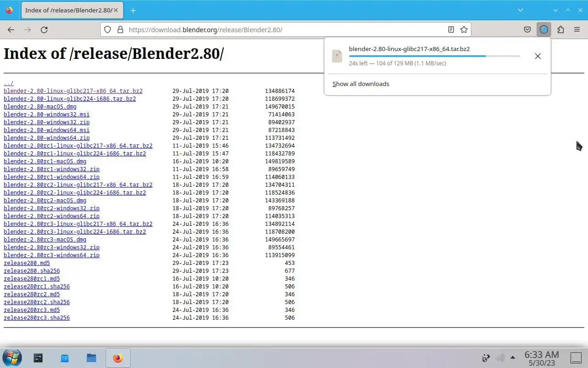Screen dimensions: 588x368
Task: Open the file manager taskbar icon
Action: pyautogui.click(x=91, y=357)
